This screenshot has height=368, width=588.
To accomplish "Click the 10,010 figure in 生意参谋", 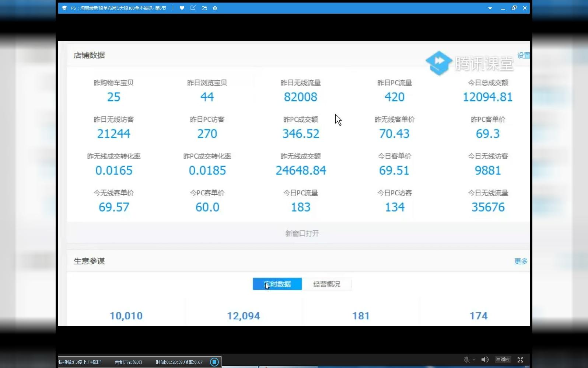I will [x=126, y=316].
